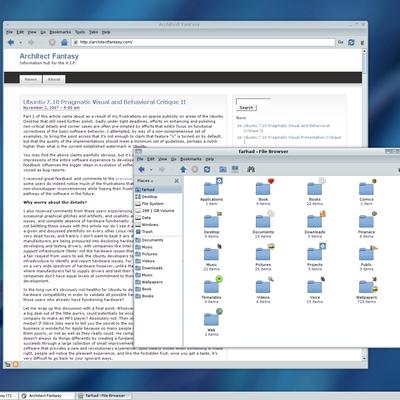400x400 pixels.
Task: Click the computer icon in File Browser toolbar
Action: click(x=235, y=169)
